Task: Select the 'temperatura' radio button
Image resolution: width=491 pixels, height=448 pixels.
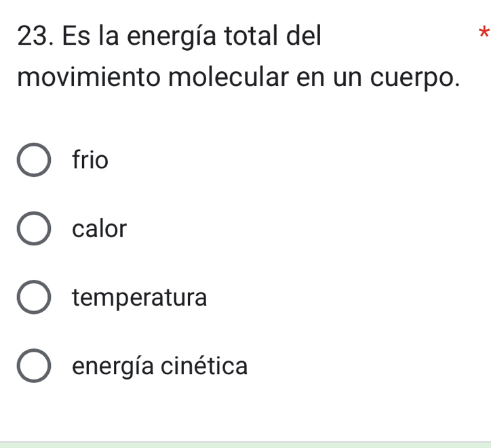Action: tap(33, 298)
